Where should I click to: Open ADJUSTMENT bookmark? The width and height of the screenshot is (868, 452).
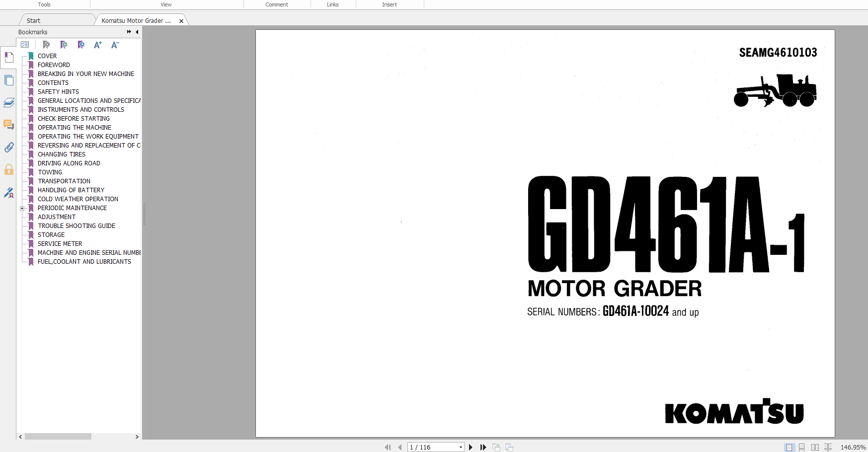[x=57, y=217]
